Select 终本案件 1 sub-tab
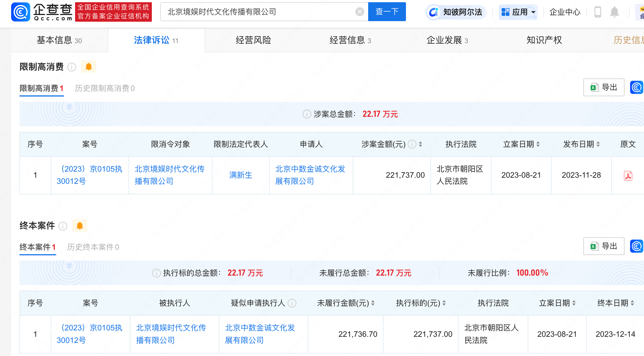644x356 pixels. [x=38, y=247]
